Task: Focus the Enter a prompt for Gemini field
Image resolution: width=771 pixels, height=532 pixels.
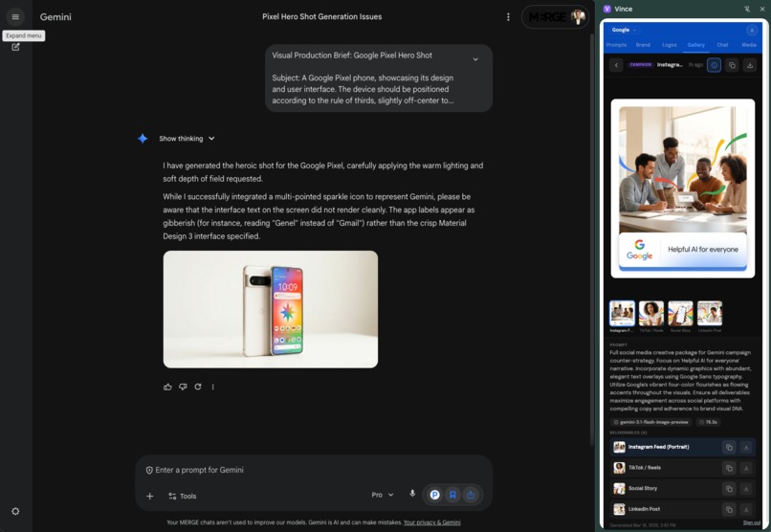Action: click(315, 470)
